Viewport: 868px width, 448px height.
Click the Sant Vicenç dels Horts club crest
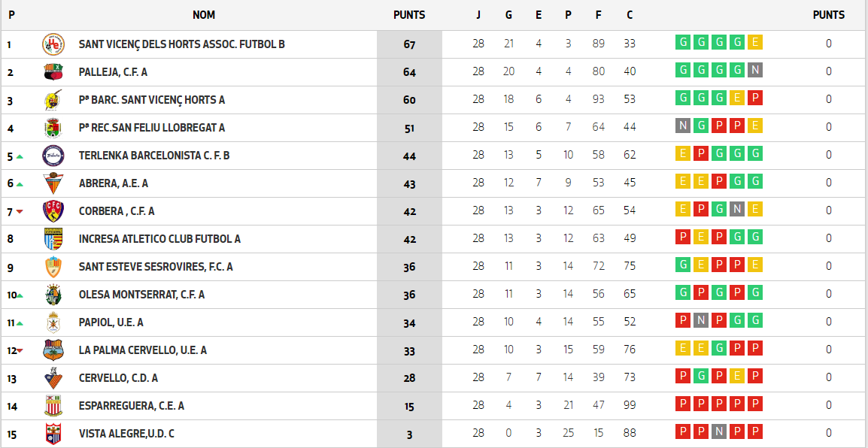(53, 44)
